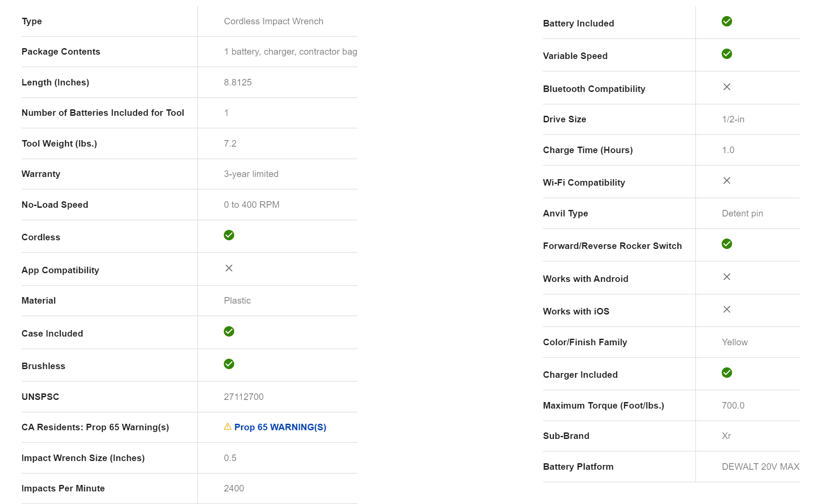Click the X icon for Bluetooth Compatibility
This screenshot has width=821, height=504.
point(727,87)
